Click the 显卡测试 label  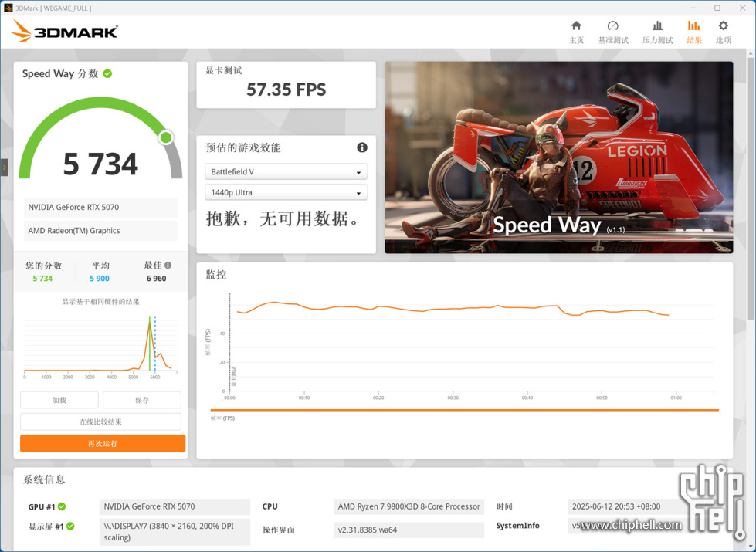click(x=224, y=70)
